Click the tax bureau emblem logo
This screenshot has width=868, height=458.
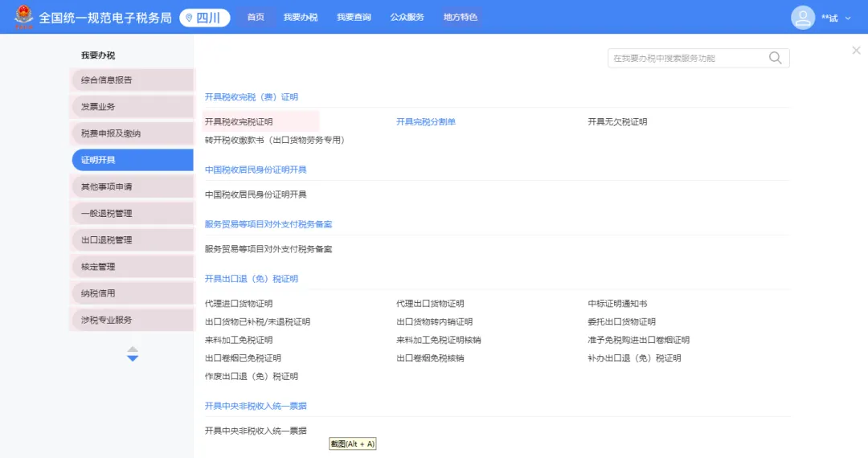pyautogui.click(x=23, y=17)
